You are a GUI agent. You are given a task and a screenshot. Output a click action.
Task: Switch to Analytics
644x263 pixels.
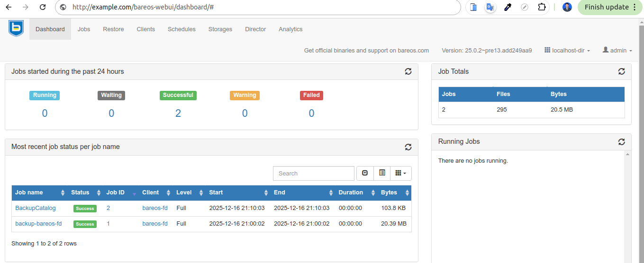tap(290, 29)
